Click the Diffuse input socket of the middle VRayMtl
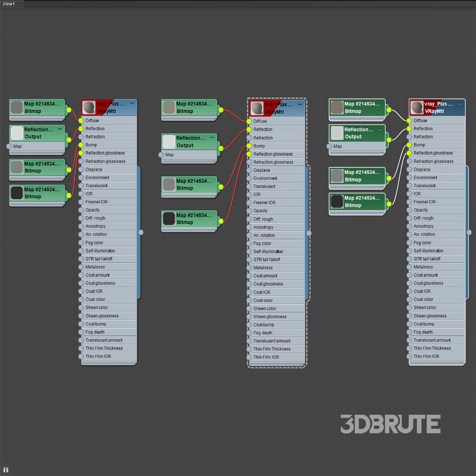This screenshot has height=476, width=476. coord(249,121)
